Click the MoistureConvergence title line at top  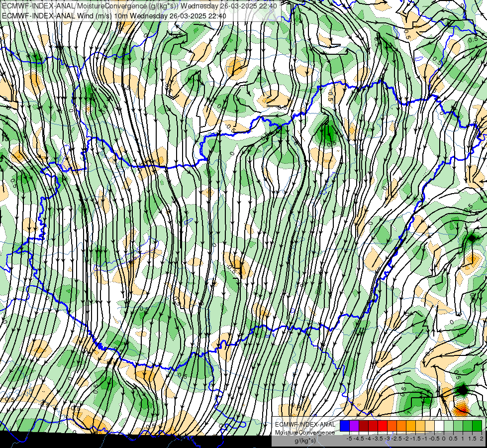(140, 6)
